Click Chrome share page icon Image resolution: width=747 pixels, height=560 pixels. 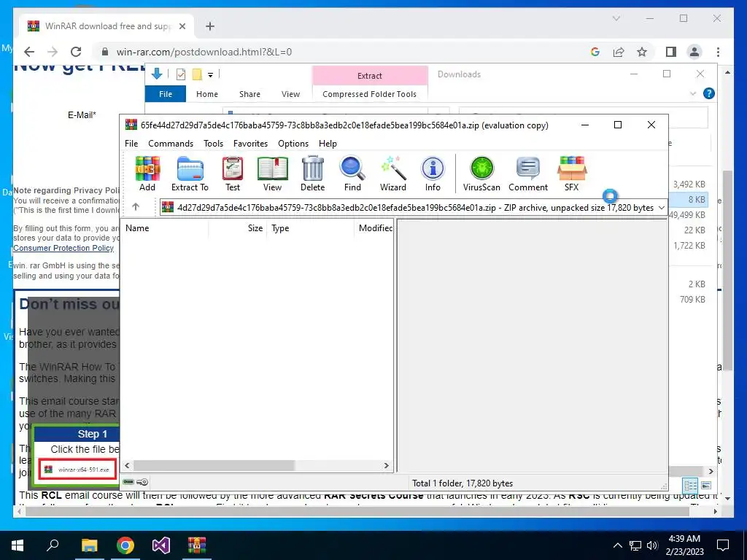coord(619,52)
